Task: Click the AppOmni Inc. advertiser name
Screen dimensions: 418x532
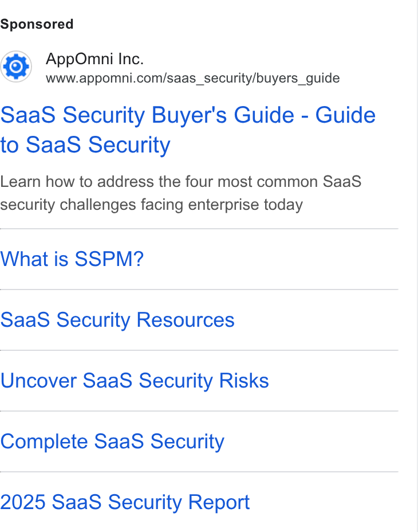Action: [95, 59]
